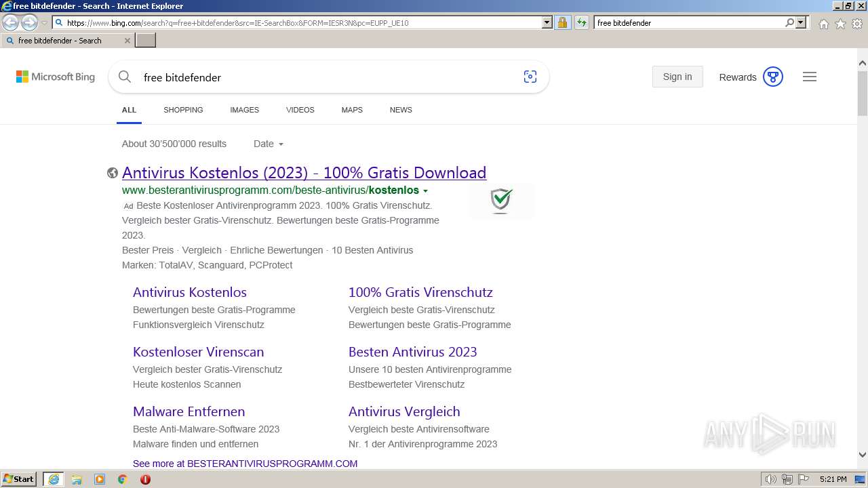Switch to the SHOPPING tab
Viewport: 868px width, 488px height.
[183, 110]
